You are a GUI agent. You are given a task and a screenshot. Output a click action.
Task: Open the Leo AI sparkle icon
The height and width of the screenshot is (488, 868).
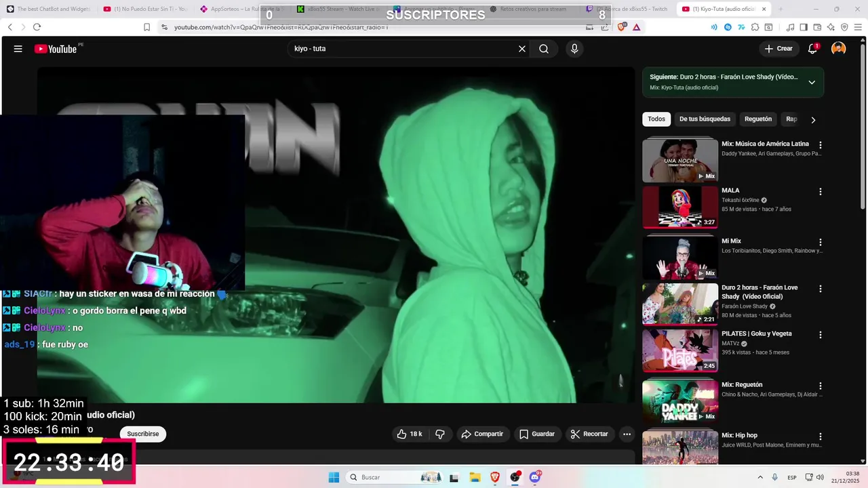(x=831, y=27)
